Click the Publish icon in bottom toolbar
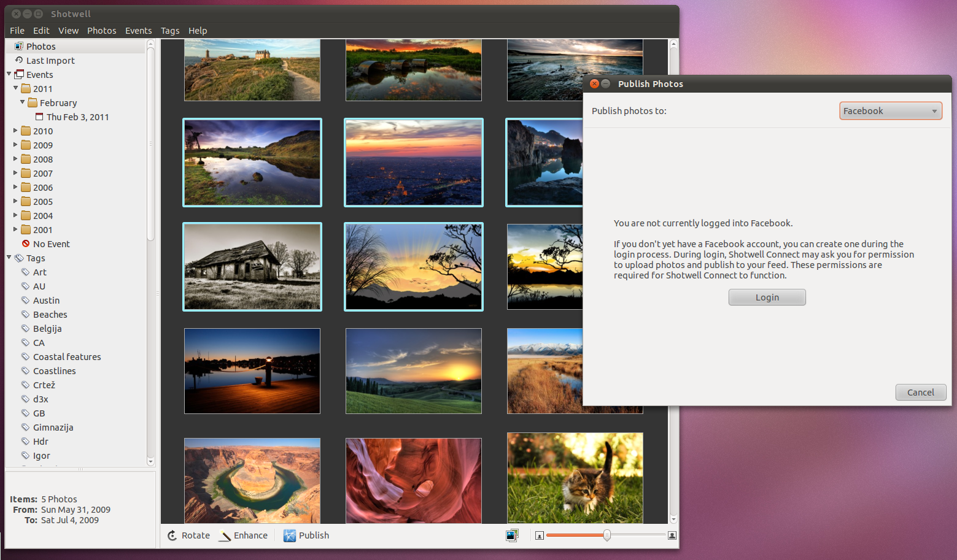The width and height of the screenshot is (957, 560). click(290, 535)
